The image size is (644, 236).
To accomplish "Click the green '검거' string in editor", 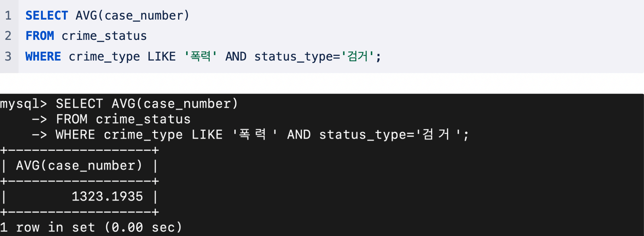I will pos(358,56).
